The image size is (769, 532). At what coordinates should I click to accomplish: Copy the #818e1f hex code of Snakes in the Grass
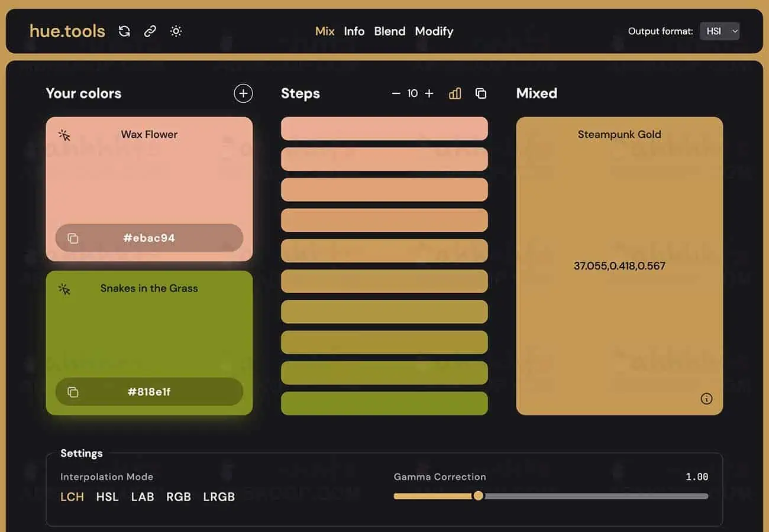pos(148,391)
